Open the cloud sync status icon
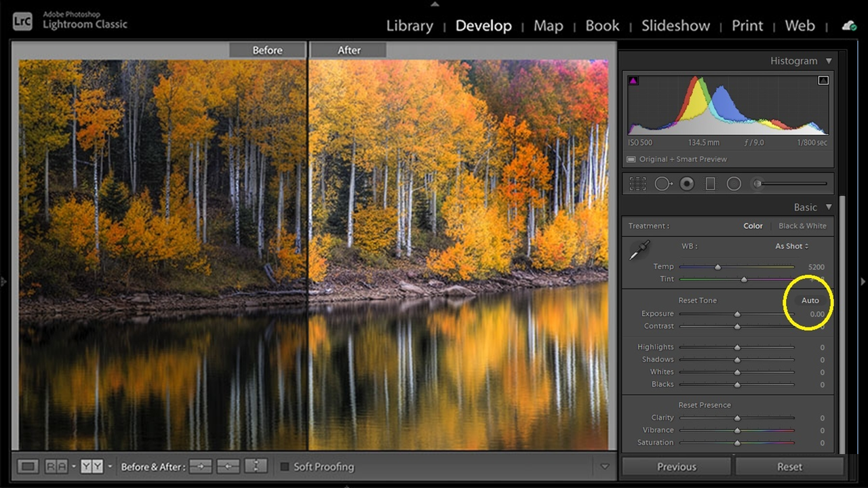The image size is (868, 488). (848, 26)
